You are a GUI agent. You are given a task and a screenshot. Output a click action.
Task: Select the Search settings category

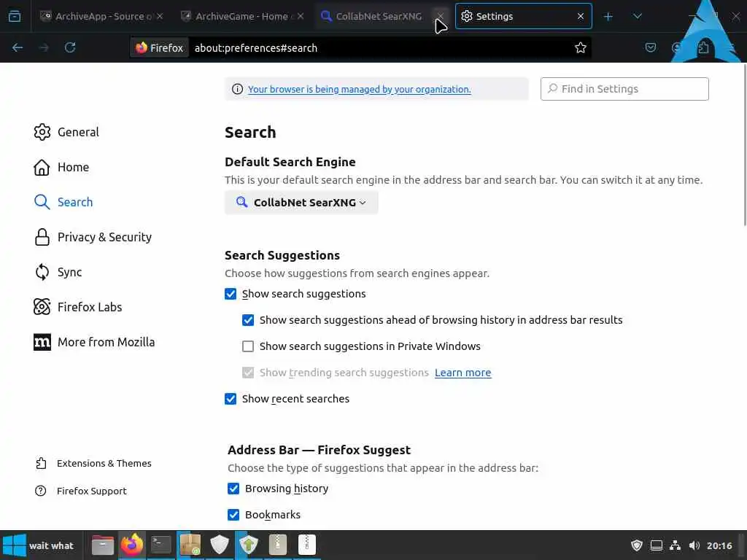63,202
